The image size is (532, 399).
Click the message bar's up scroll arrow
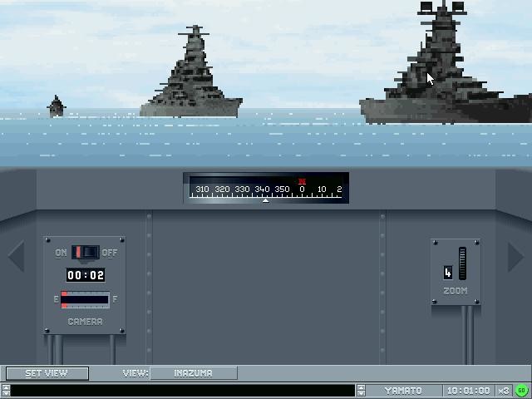tap(6, 387)
